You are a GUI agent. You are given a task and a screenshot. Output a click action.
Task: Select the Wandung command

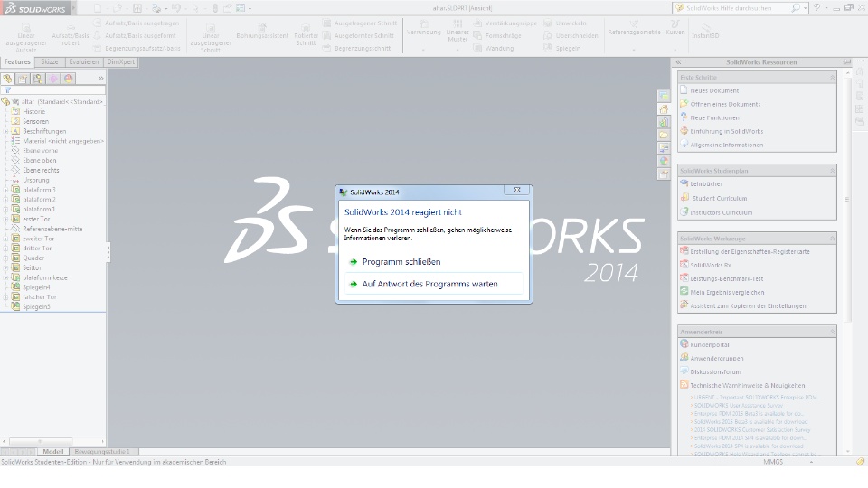[x=494, y=48]
